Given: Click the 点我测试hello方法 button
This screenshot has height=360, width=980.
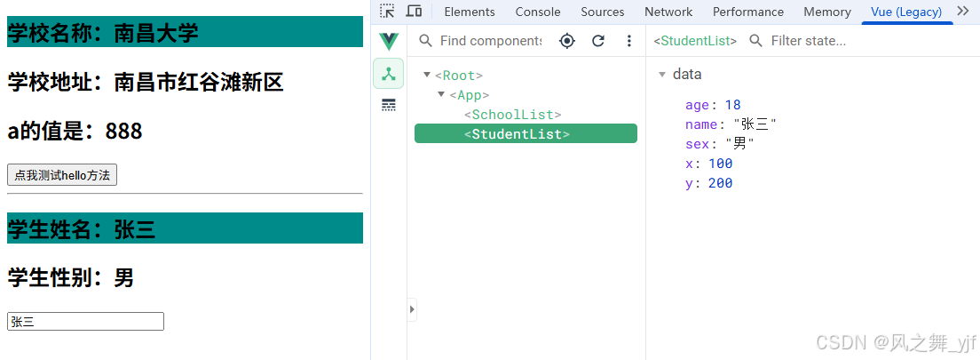Looking at the screenshot, I should tap(62, 175).
